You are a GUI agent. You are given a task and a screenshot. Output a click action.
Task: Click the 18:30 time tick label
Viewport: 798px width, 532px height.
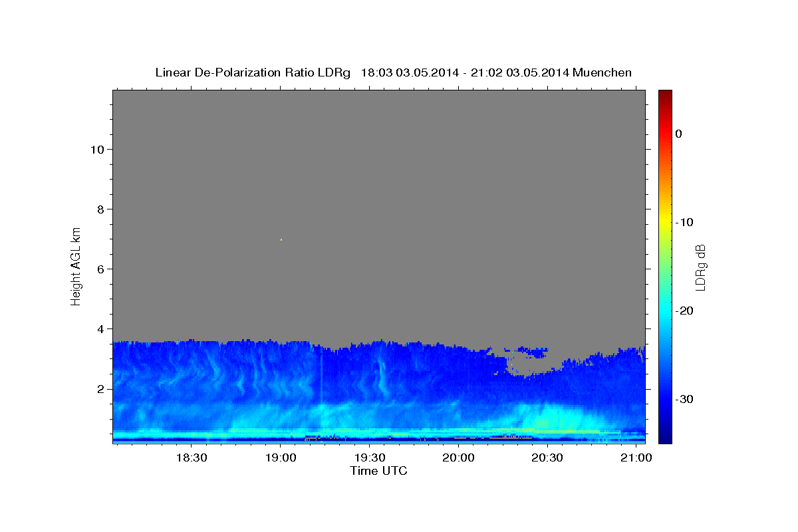pyautogui.click(x=192, y=458)
